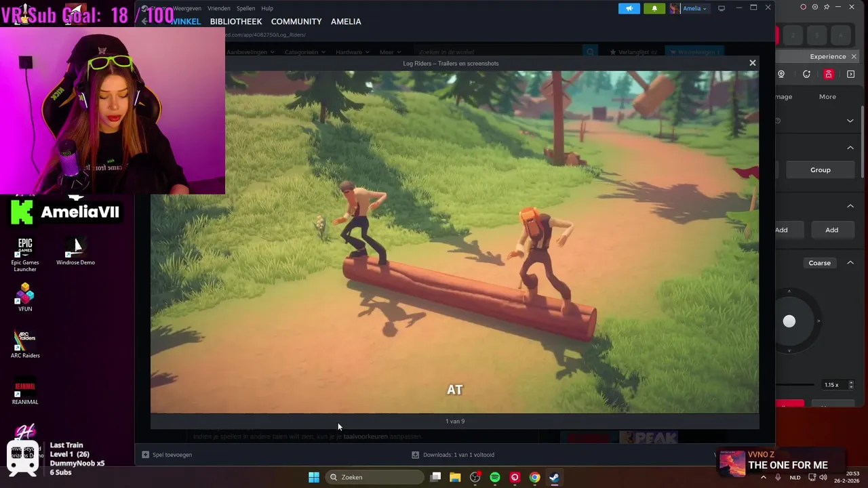Open volume control in system tray
Image resolution: width=868 pixels, height=488 pixels.
pyautogui.click(x=823, y=477)
